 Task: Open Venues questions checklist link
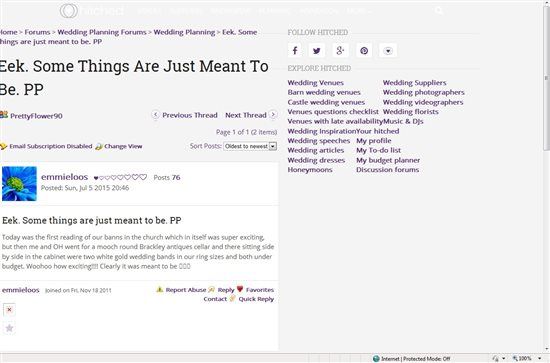[333, 112]
